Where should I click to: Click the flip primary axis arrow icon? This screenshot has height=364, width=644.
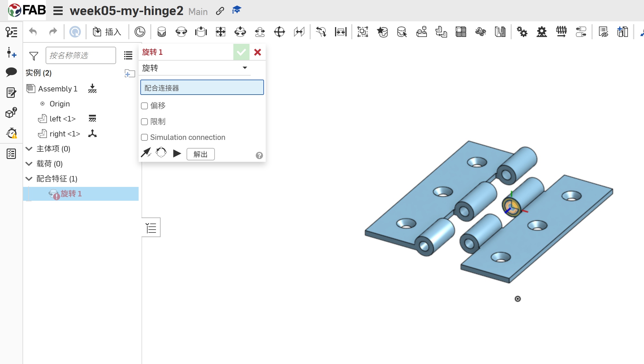pyautogui.click(x=146, y=153)
